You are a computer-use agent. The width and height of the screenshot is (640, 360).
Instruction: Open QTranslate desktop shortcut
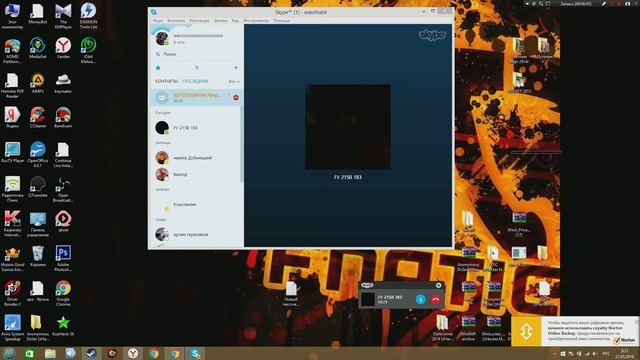38,187
